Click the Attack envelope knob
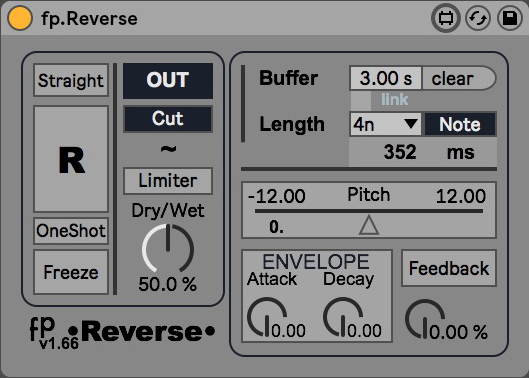Screen dimensions: 529x378 [267, 317]
